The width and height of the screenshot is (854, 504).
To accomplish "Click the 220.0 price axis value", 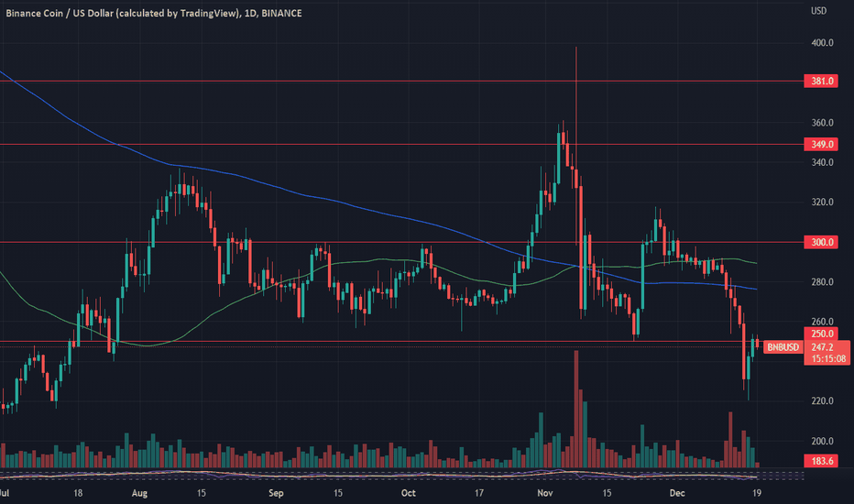I will pyautogui.click(x=822, y=401).
